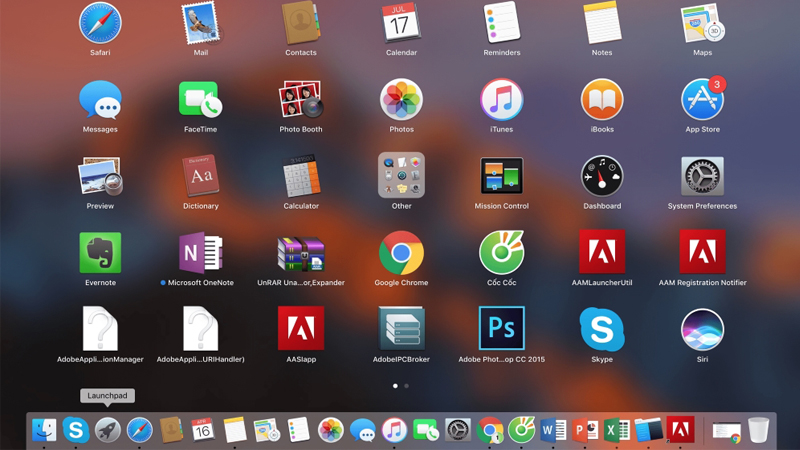Open Safari from the Dock

[139, 430]
